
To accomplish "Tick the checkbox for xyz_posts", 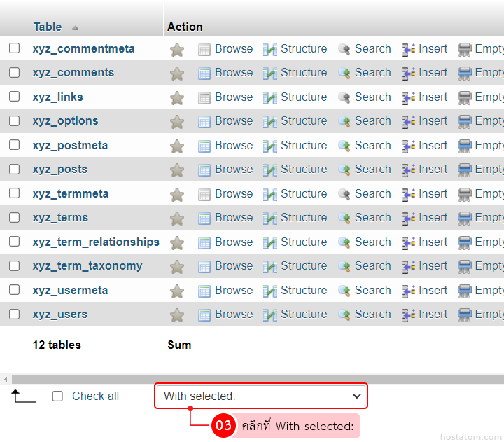I will (15, 169).
